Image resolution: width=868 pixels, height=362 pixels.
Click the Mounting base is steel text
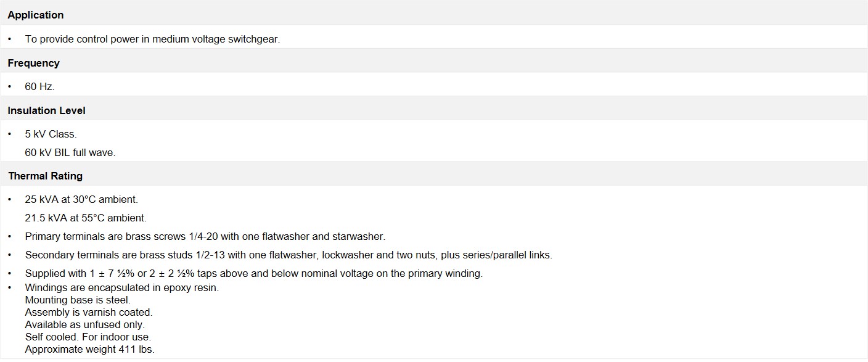(78, 300)
